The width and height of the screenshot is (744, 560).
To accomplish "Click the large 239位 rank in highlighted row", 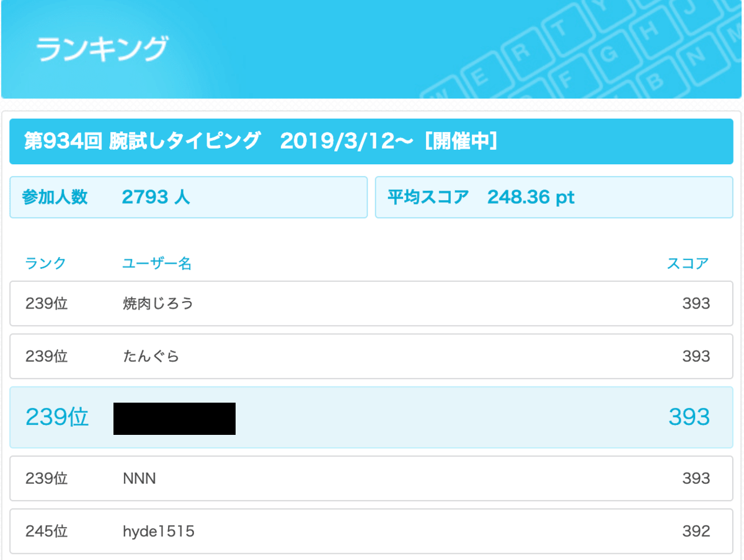I will click(57, 418).
